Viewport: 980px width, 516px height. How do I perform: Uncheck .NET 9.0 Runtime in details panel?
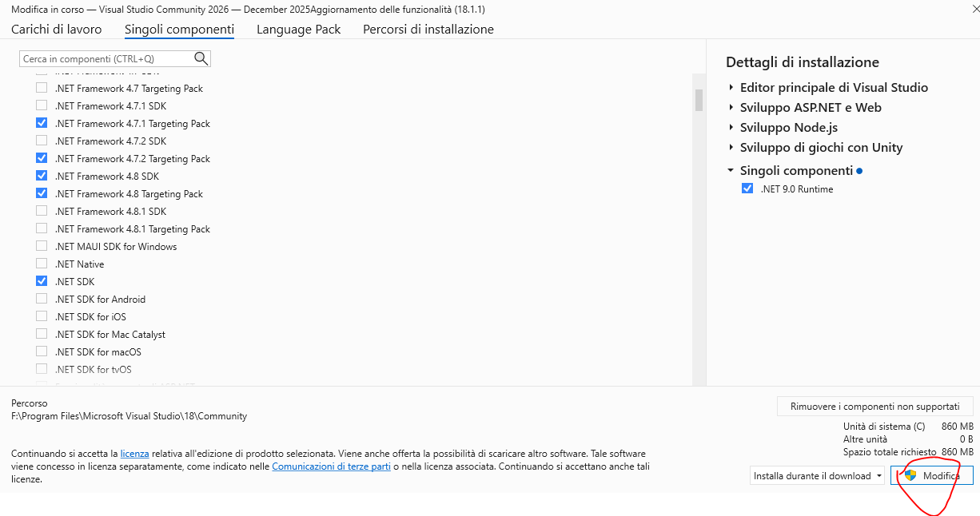(x=747, y=189)
